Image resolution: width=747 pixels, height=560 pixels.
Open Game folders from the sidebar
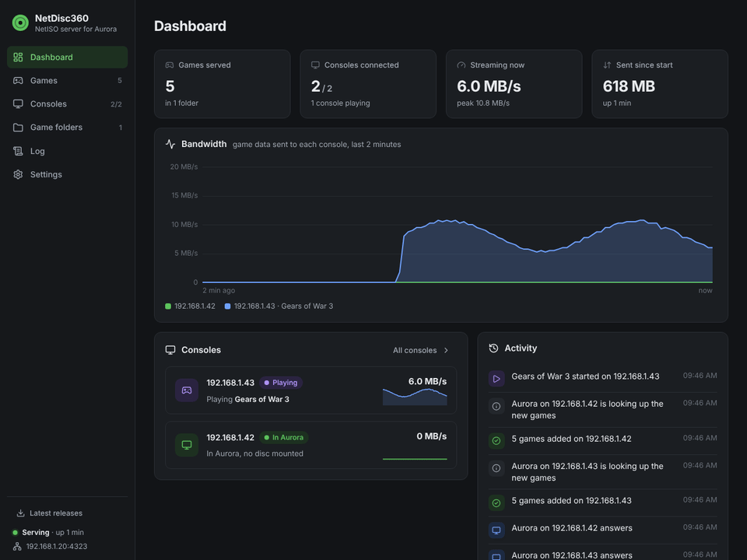67,127
